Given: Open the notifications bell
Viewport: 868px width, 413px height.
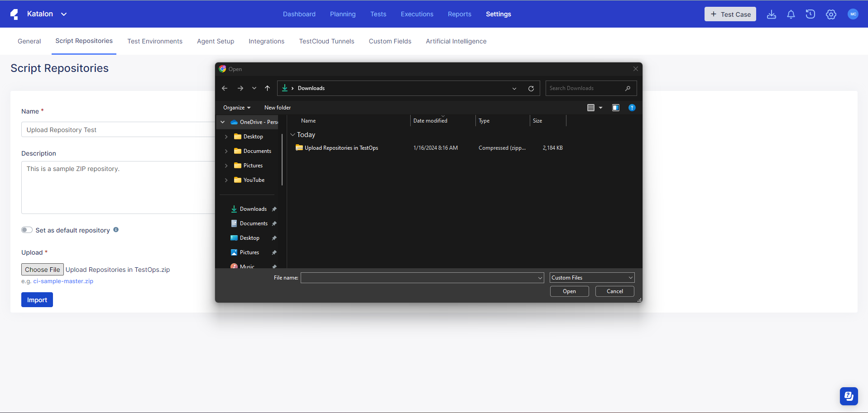Looking at the screenshot, I should (x=791, y=14).
